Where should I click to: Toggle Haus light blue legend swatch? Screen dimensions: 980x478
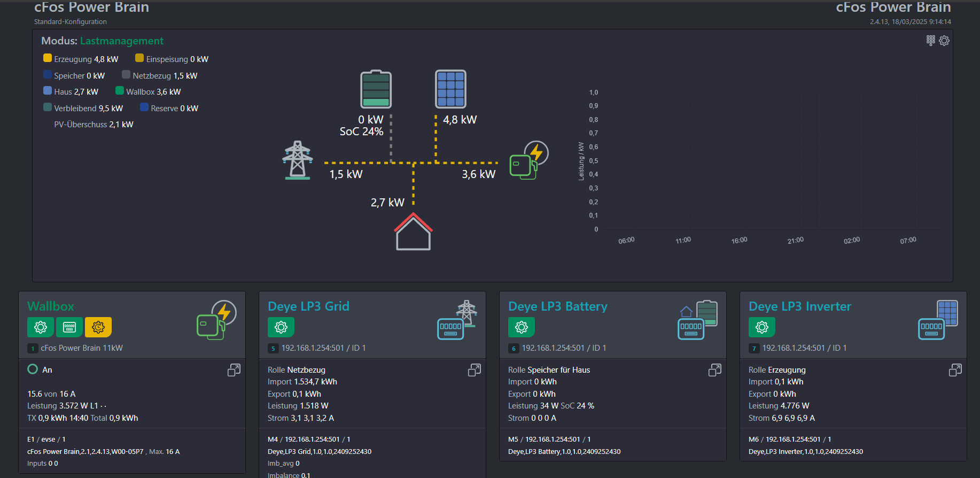point(48,91)
